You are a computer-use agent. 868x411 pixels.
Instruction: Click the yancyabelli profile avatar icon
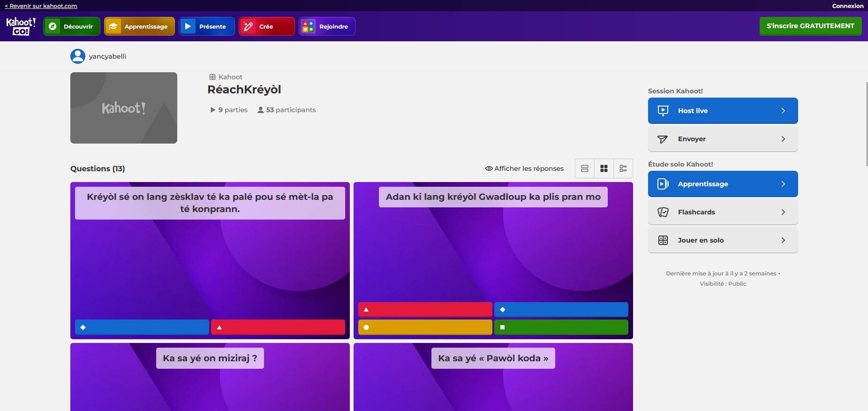tap(77, 56)
